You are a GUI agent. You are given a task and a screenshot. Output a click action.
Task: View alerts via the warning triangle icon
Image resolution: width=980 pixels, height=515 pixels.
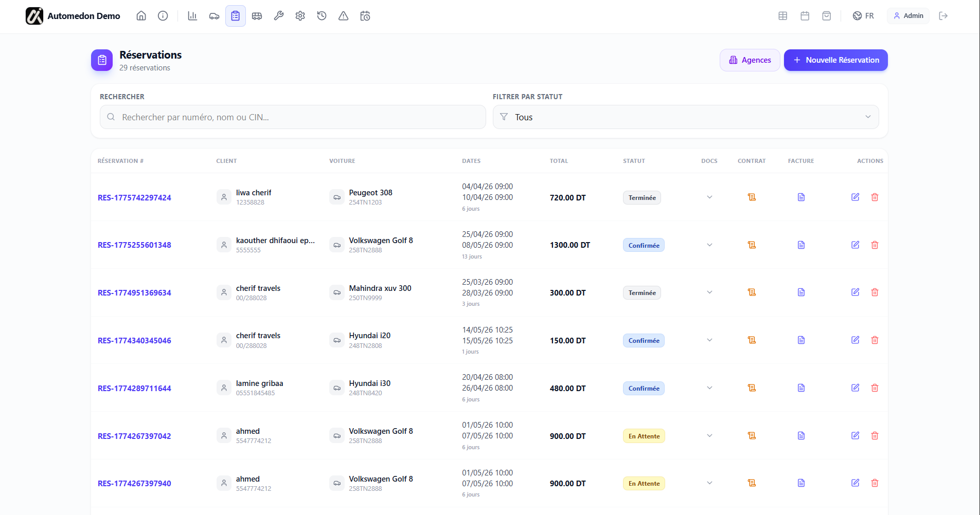pyautogui.click(x=343, y=15)
